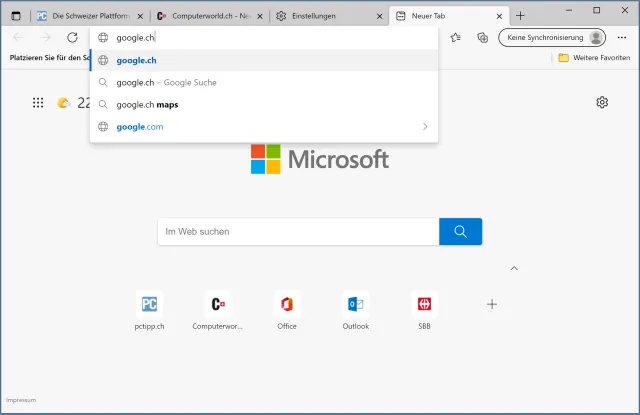Viewport: 640px width, 415px height.
Task: Click into the address bar field
Action: click(264, 38)
